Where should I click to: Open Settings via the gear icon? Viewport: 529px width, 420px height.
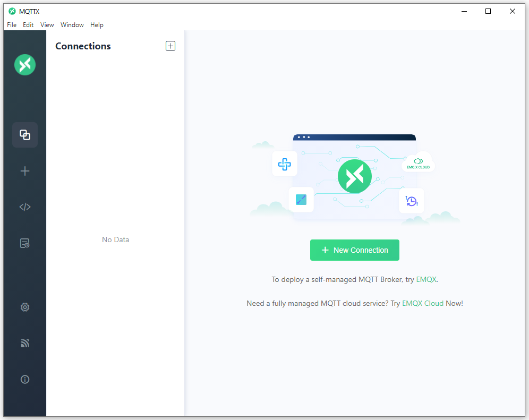pyautogui.click(x=24, y=307)
